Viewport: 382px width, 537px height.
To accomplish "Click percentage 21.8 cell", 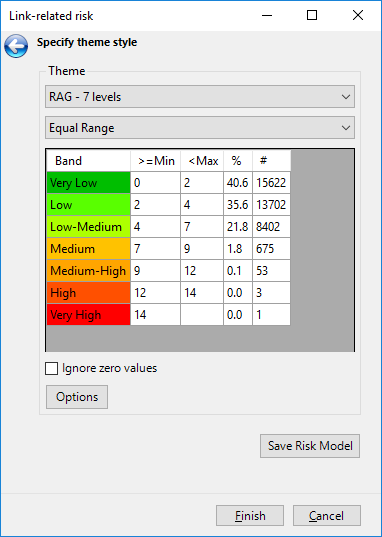I will (x=238, y=227).
